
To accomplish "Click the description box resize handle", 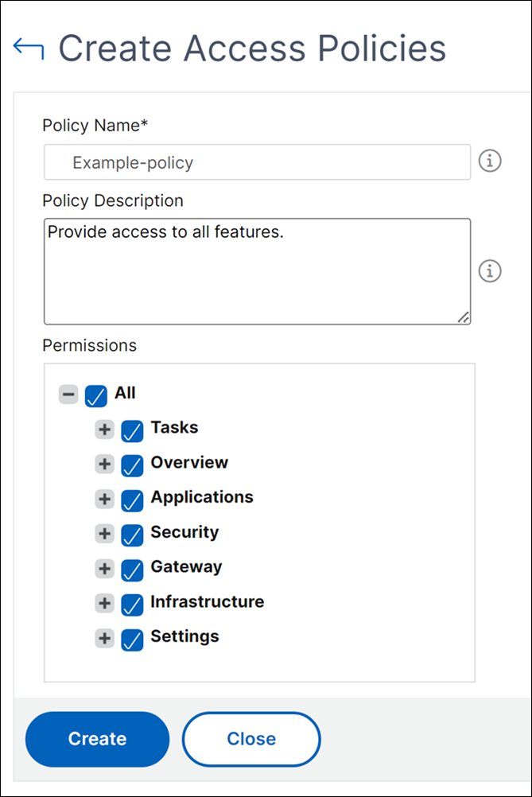I will pyautogui.click(x=464, y=317).
